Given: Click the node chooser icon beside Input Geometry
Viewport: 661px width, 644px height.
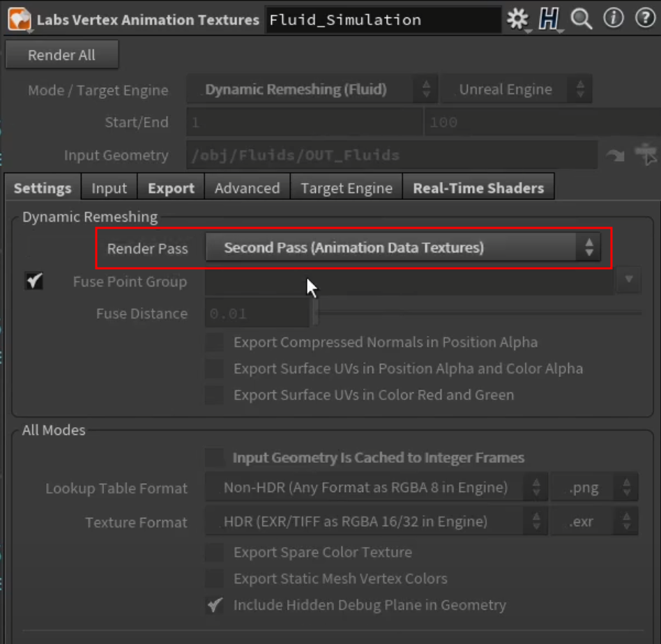Looking at the screenshot, I should pyautogui.click(x=646, y=154).
